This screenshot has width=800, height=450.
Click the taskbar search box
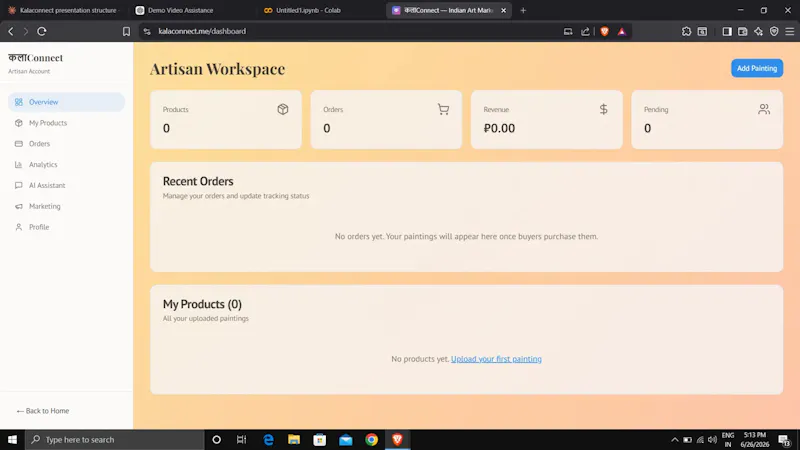tap(114, 439)
